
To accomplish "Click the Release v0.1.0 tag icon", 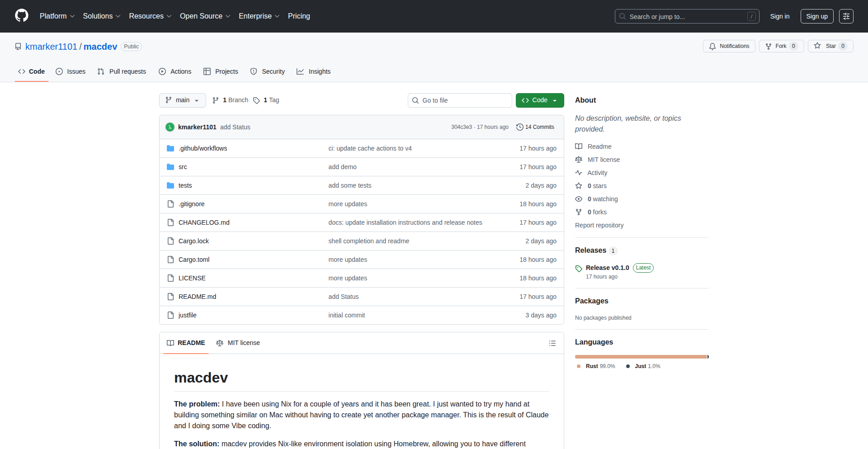I will tap(579, 268).
